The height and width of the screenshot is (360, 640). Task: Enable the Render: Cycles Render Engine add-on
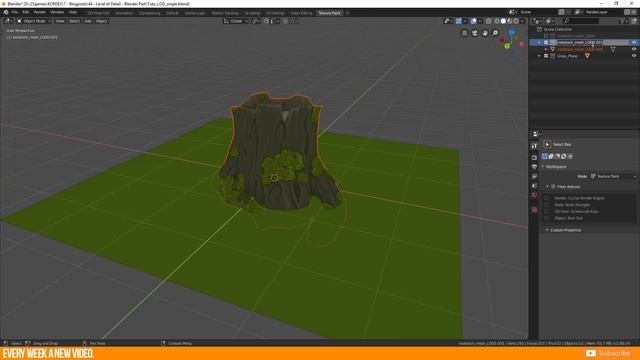point(546,198)
